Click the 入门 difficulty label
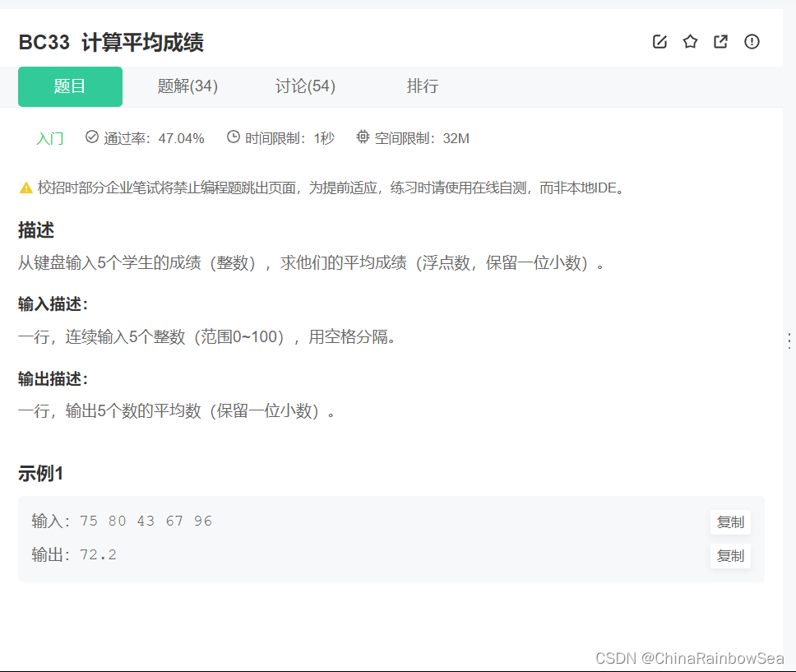Image resolution: width=796 pixels, height=672 pixels. [x=49, y=138]
